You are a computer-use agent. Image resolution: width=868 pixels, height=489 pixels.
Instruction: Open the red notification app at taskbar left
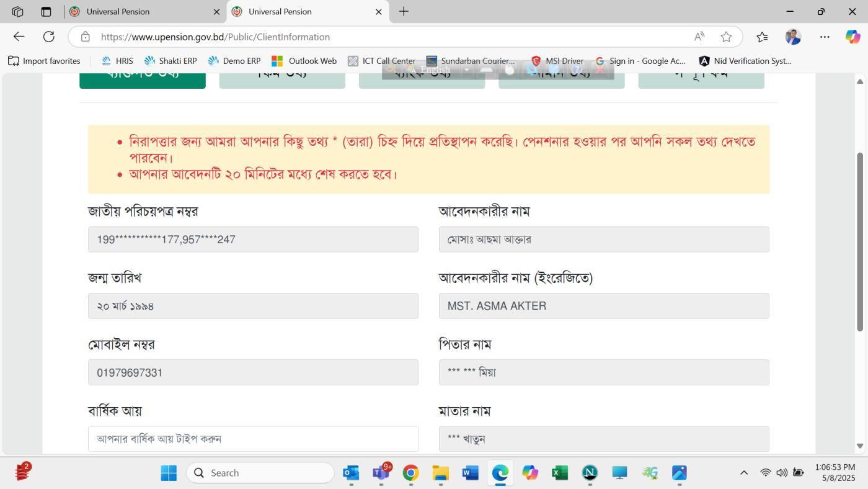[22, 472]
